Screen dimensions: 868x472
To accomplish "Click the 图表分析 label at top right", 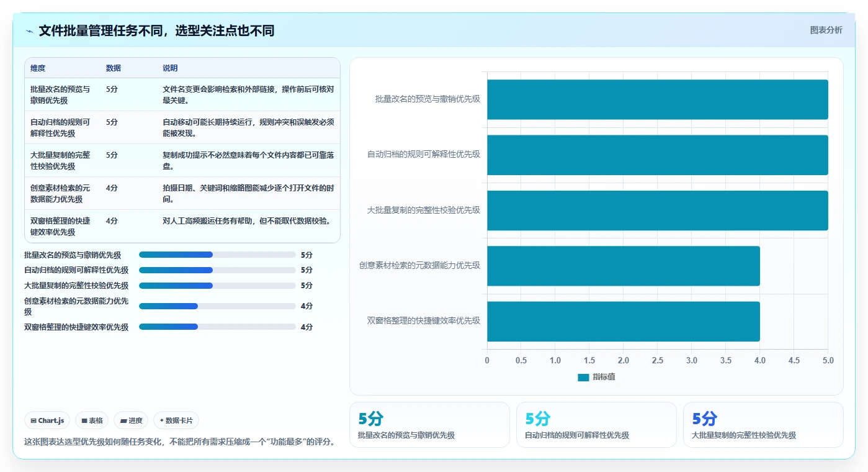I will tap(826, 30).
